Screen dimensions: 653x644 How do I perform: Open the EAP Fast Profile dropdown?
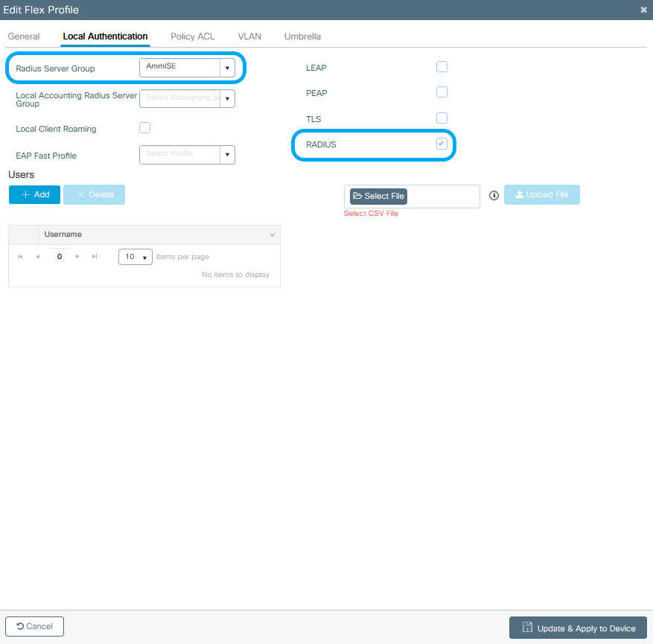pos(227,154)
